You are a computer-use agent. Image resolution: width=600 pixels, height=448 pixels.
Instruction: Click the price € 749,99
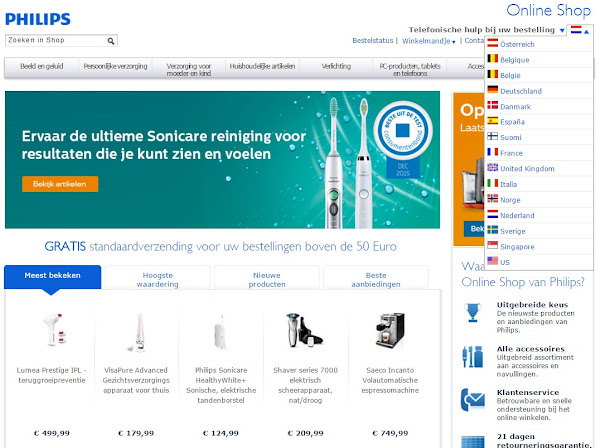pos(390,433)
